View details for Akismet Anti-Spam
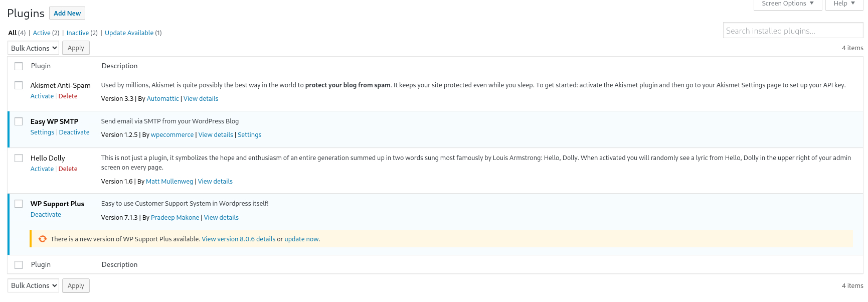 [201, 99]
